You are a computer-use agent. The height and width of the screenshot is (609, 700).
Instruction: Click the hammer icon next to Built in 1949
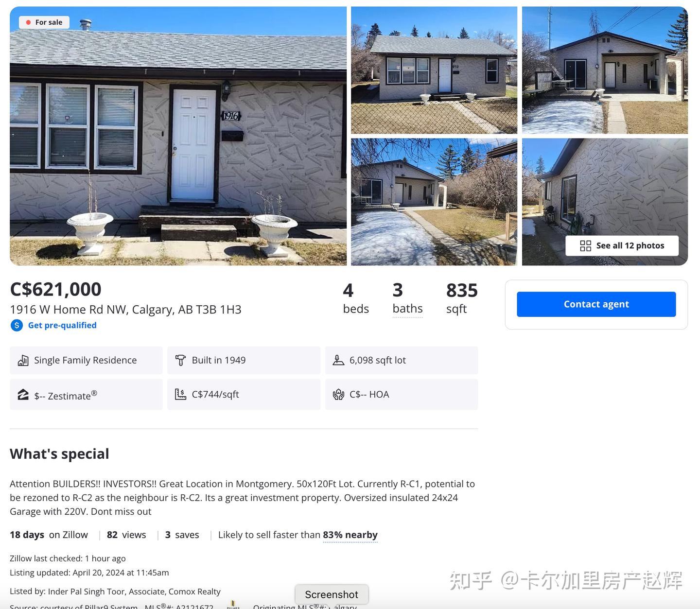tap(180, 360)
